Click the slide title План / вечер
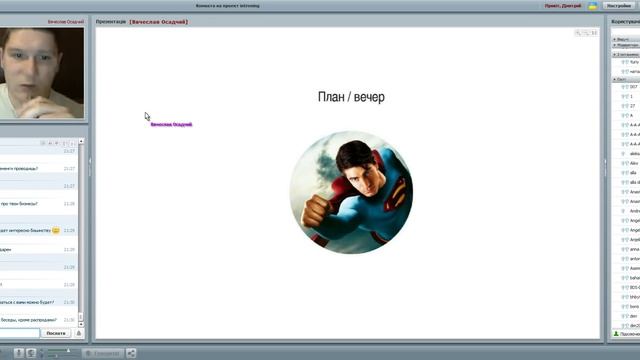 (351, 97)
